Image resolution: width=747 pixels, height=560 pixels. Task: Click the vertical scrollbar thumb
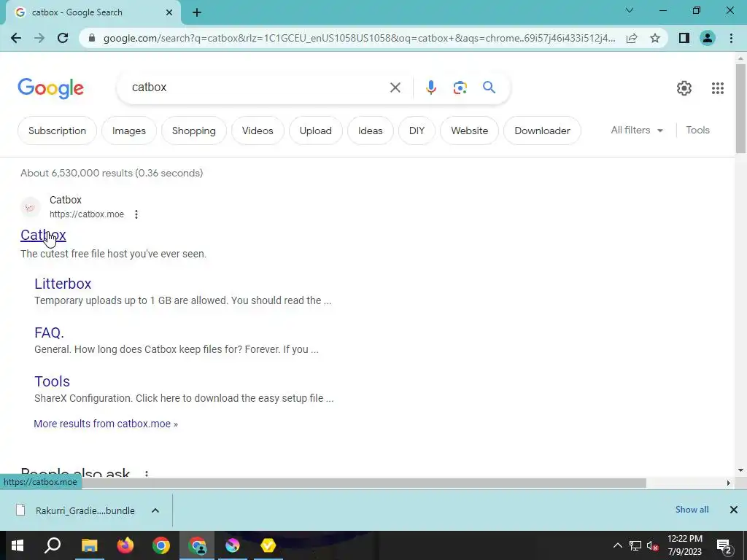pyautogui.click(x=740, y=109)
